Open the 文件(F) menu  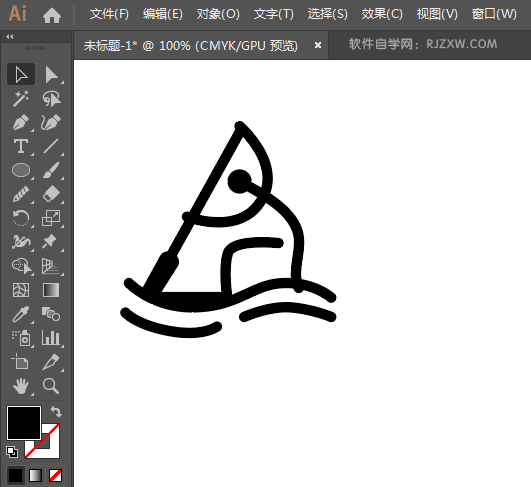pos(109,14)
